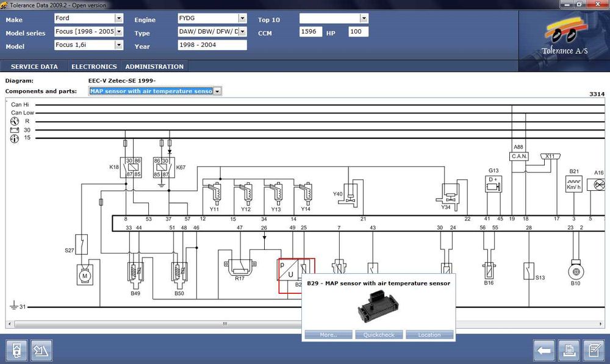Select the motor M symbol

[85, 275]
